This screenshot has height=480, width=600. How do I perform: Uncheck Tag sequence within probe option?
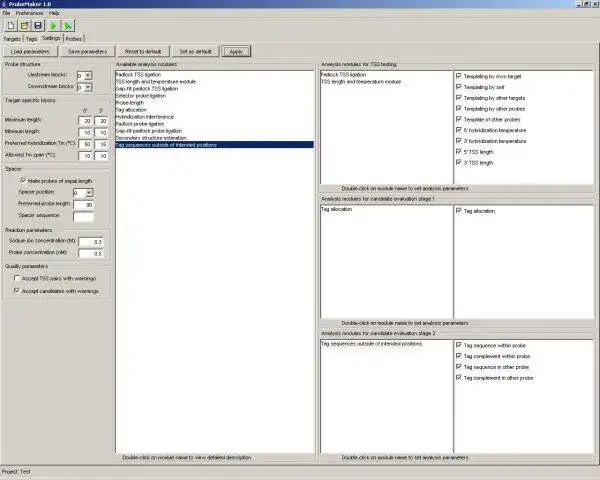pyautogui.click(x=459, y=345)
